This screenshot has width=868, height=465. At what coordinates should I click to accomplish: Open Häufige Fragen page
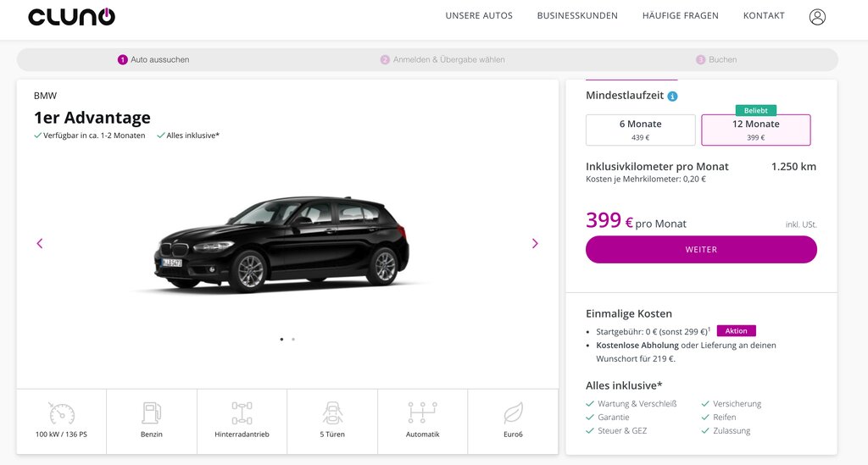tap(681, 15)
